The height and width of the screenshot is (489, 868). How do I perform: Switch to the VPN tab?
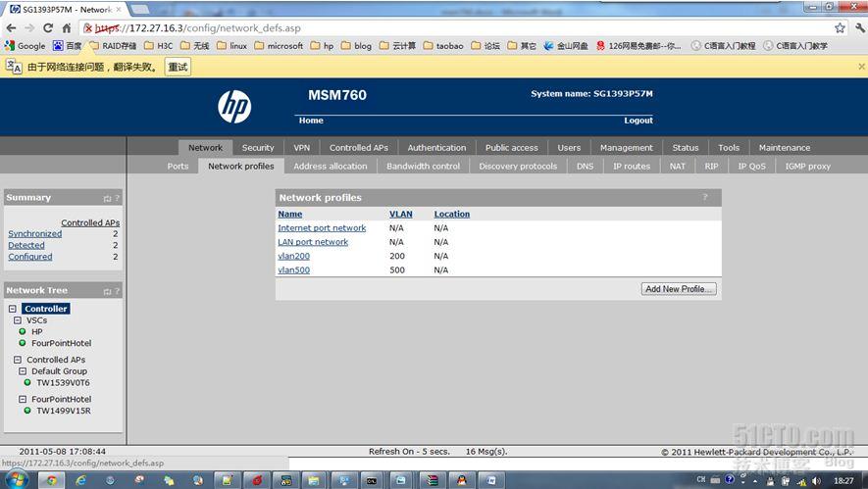302,148
